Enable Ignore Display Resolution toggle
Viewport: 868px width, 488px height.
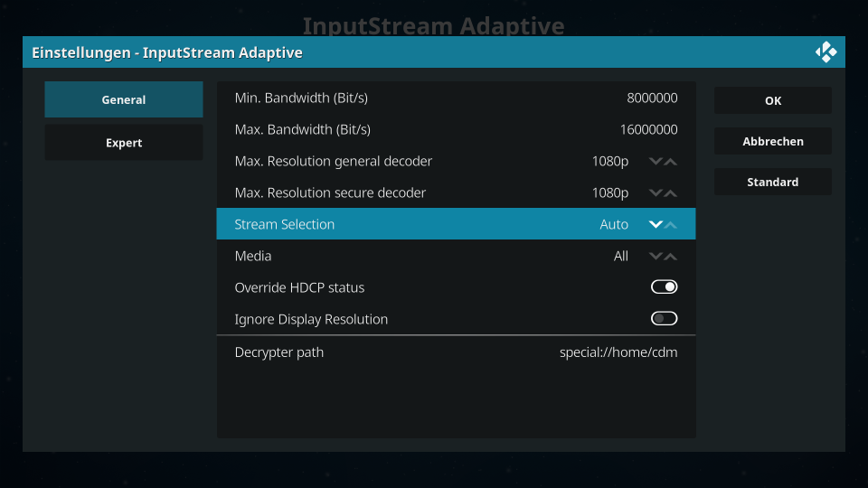(664, 318)
